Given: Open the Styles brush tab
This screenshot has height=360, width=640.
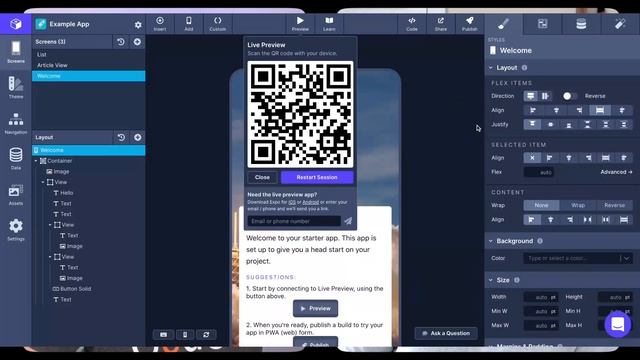Looking at the screenshot, I should click(503, 24).
